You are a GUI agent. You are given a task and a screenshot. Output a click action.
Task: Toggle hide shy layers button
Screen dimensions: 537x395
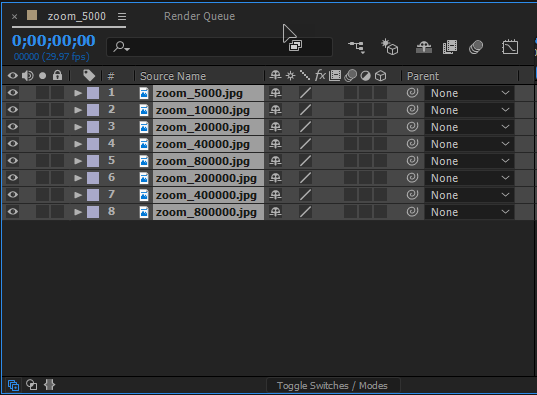pos(424,47)
